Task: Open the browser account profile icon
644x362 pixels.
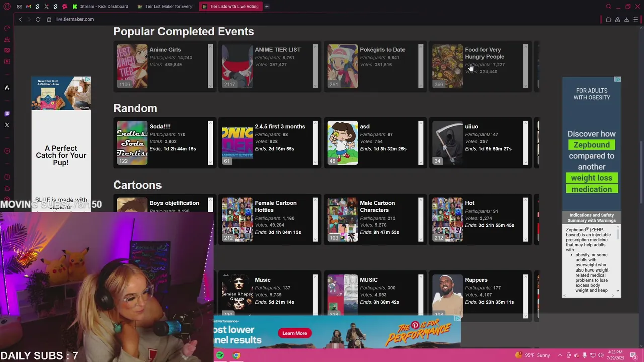Action: (617, 20)
